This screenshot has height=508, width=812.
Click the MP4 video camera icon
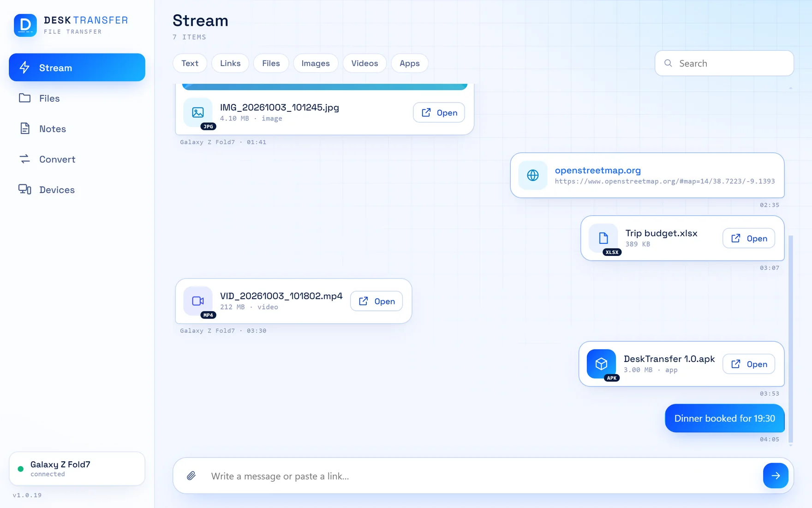tap(198, 301)
